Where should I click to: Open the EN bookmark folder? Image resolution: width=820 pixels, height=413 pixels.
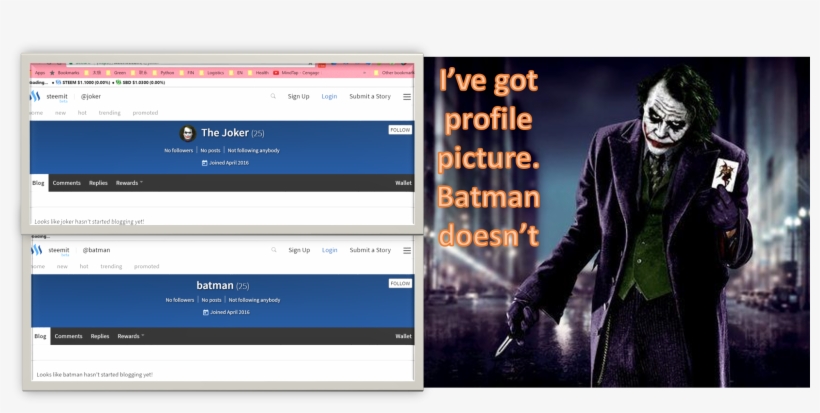coord(236,73)
